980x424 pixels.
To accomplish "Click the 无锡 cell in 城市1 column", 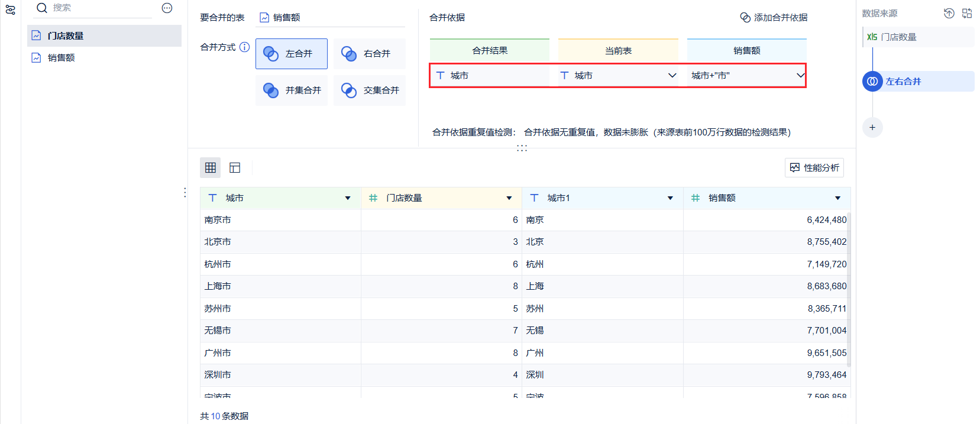I will pos(603,331).
